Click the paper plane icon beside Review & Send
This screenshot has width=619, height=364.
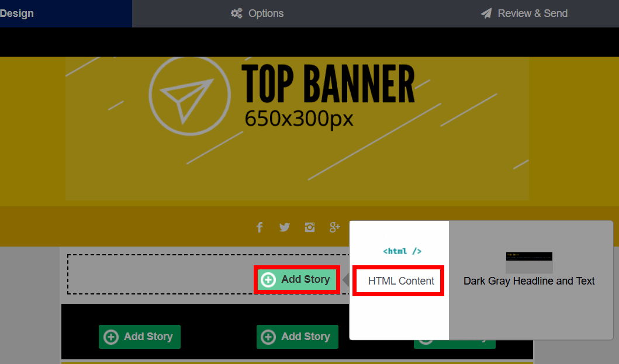[x=486, y=13]
